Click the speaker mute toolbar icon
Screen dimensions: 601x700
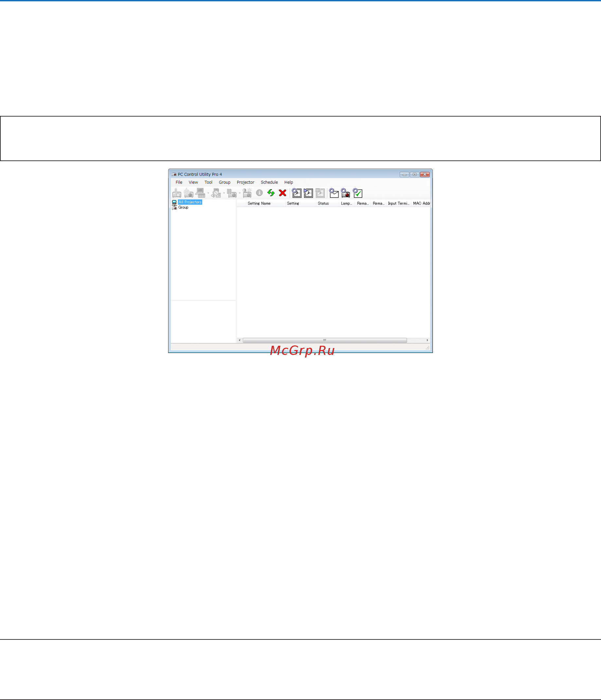[216, 193]
